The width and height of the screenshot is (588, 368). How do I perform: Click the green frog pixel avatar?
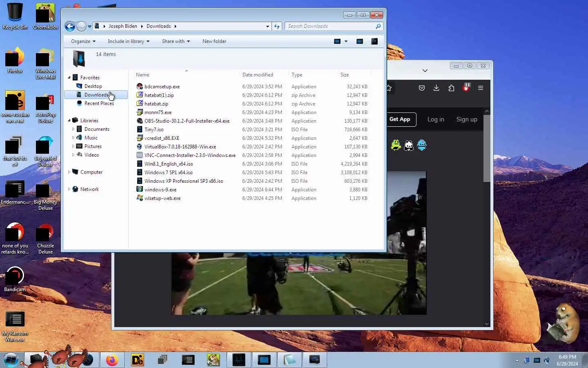pyautogui.click(x=396, y=145)
